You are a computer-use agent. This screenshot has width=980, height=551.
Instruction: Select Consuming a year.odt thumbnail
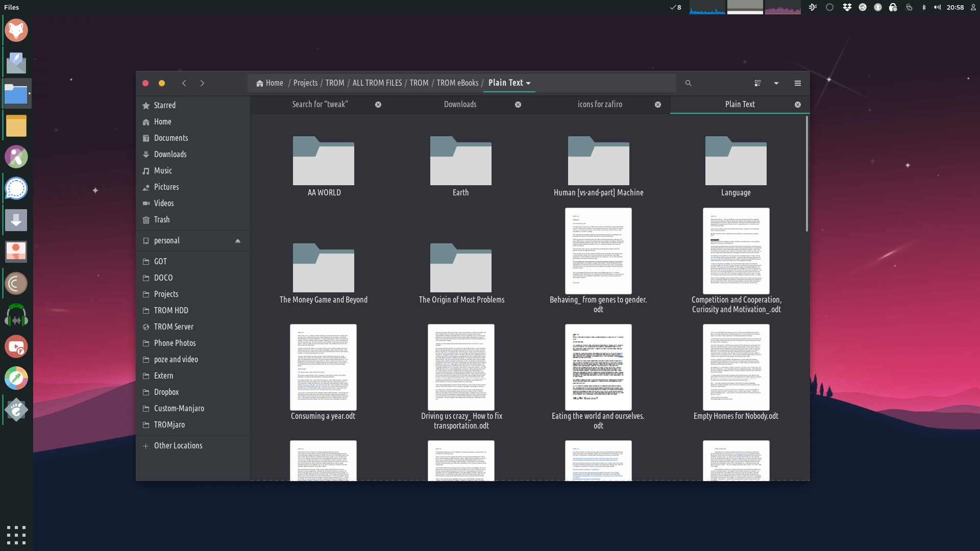tap(323, 367)
